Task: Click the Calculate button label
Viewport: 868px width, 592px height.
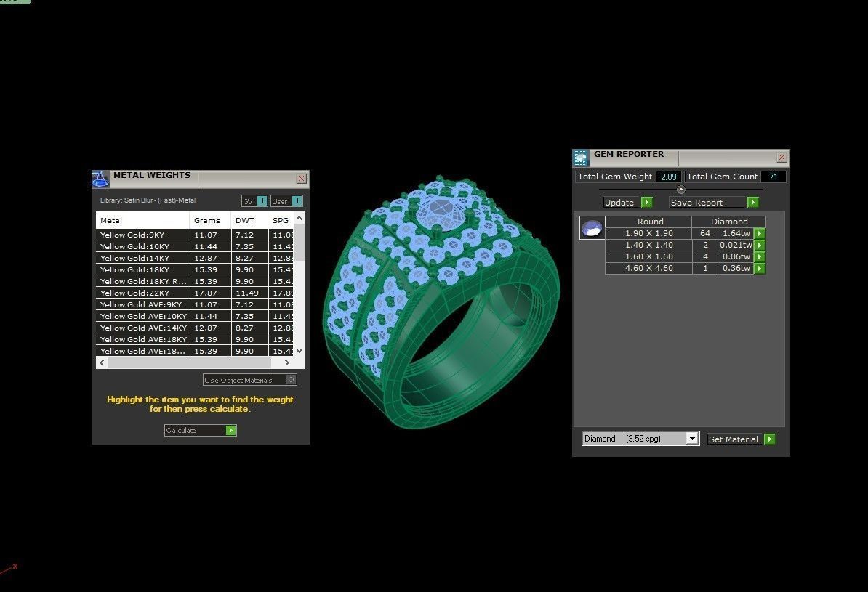Action: [x=181, y=431]
